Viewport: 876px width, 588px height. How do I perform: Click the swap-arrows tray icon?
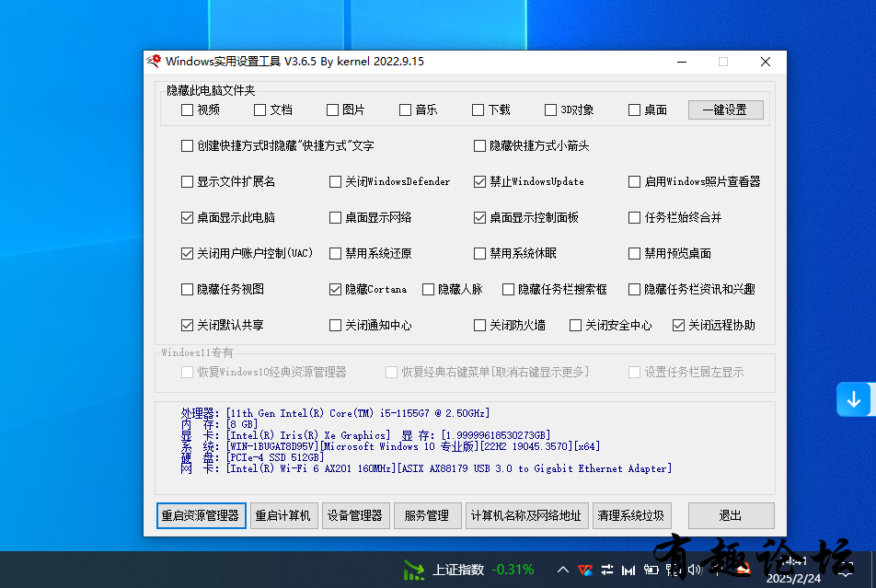tap(606, 570)
